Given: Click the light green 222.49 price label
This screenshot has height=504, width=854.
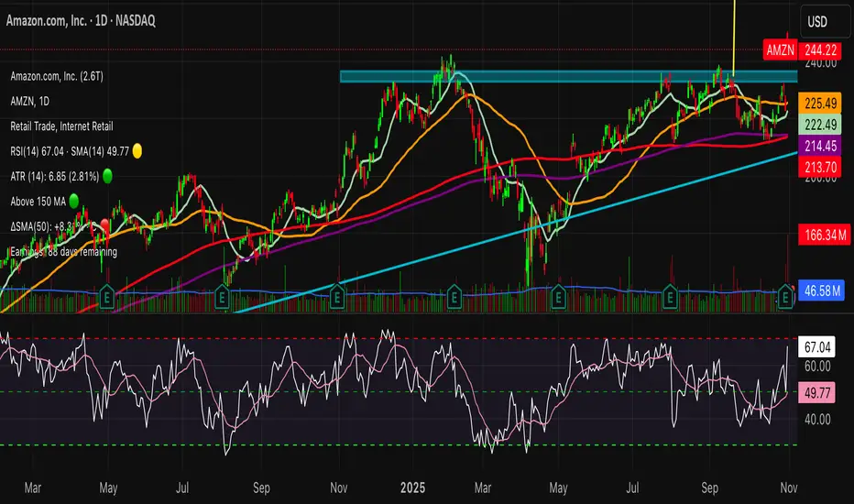Looking at the screenshot, I should 820,125.
